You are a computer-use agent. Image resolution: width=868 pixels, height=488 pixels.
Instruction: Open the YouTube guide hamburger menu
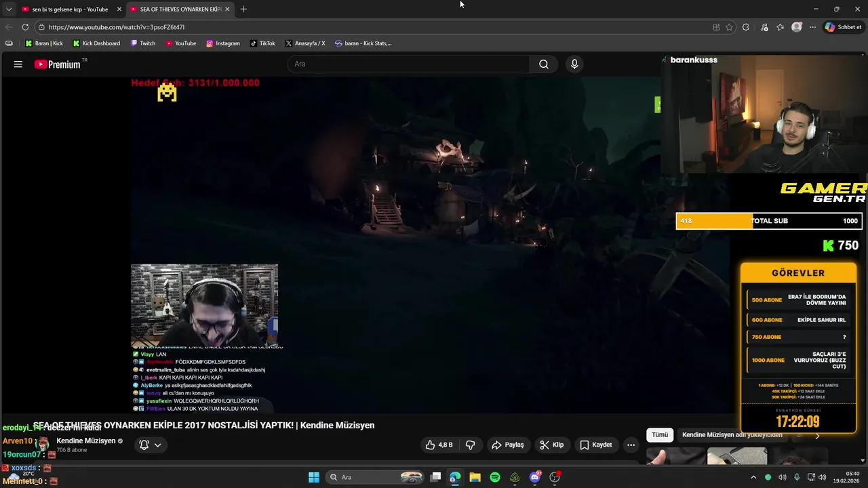coord(18,64)
